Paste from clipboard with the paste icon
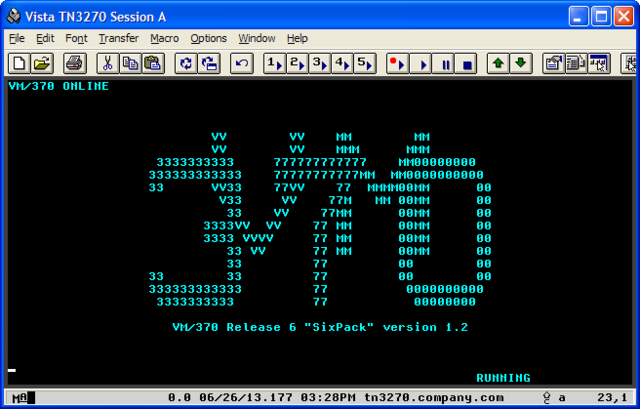This screenshot has width=640, height=409. (x=153, y=64)
